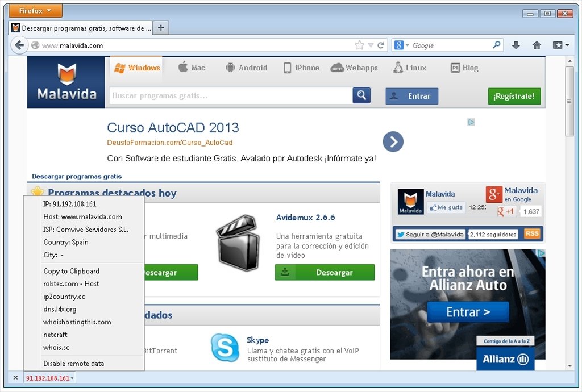This screenshot has height=392, width=582.
Task: Bookmark page with the star icon
Action: [359, 45]
